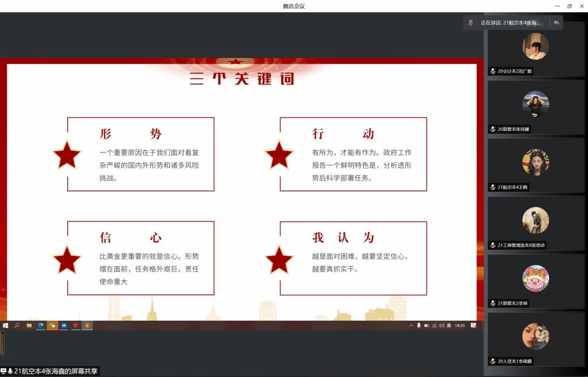Restore down the 腾讯会议 window

569,6
